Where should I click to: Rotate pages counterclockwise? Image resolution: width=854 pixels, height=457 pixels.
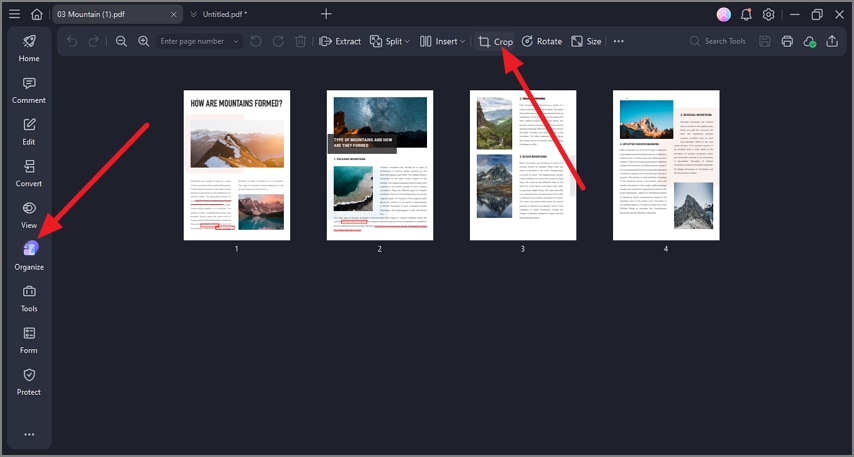click(256, 41)
